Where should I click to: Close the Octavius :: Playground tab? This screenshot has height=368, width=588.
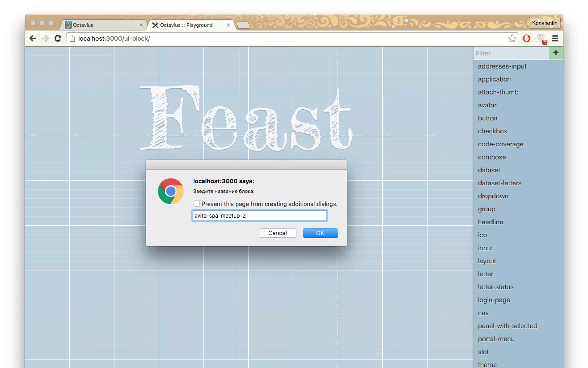228,25
